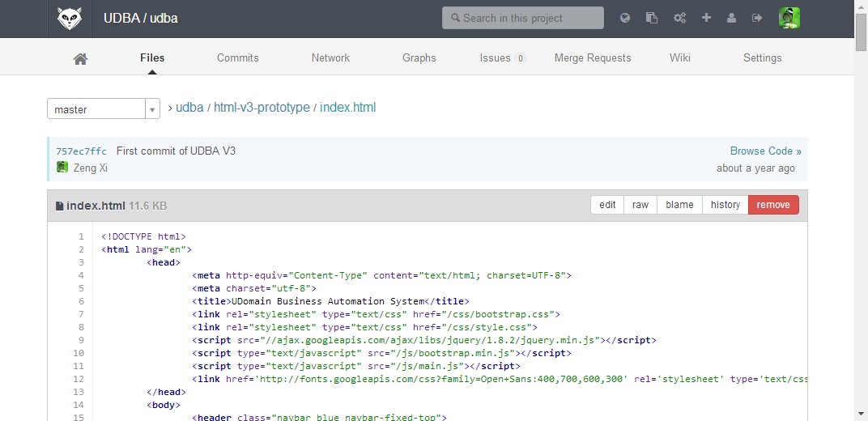Open the Network tab
The height and width of the screenshot is (421, 868).
[330, 57]
